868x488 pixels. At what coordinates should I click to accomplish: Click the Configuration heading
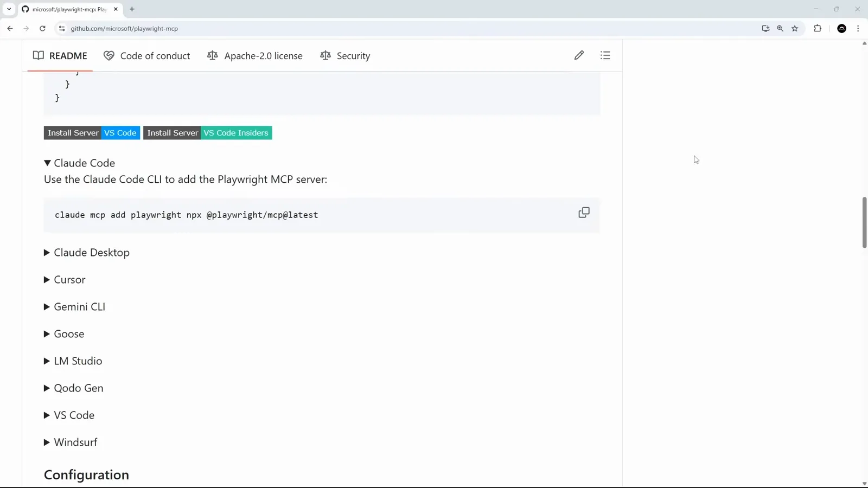(x=86, y=474)
